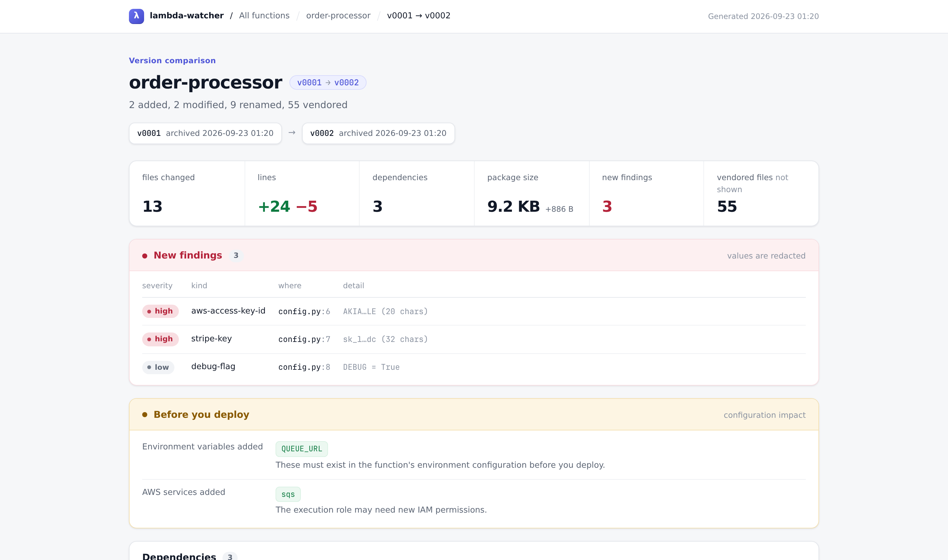
Task: Open config.py:6 location
Action: tap(304, 311)
